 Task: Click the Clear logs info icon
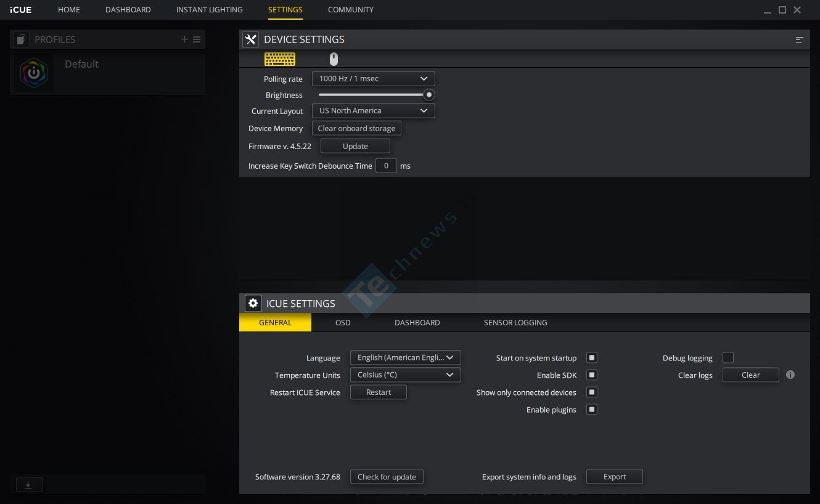790,375
